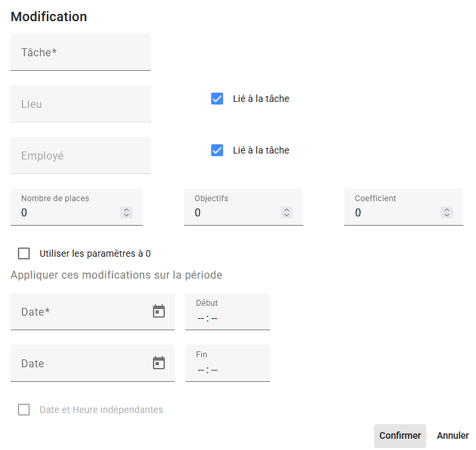Screen dimensions: 476x450
Task: Click the Coefficient spinner arrows
Action: pos(447,212)
